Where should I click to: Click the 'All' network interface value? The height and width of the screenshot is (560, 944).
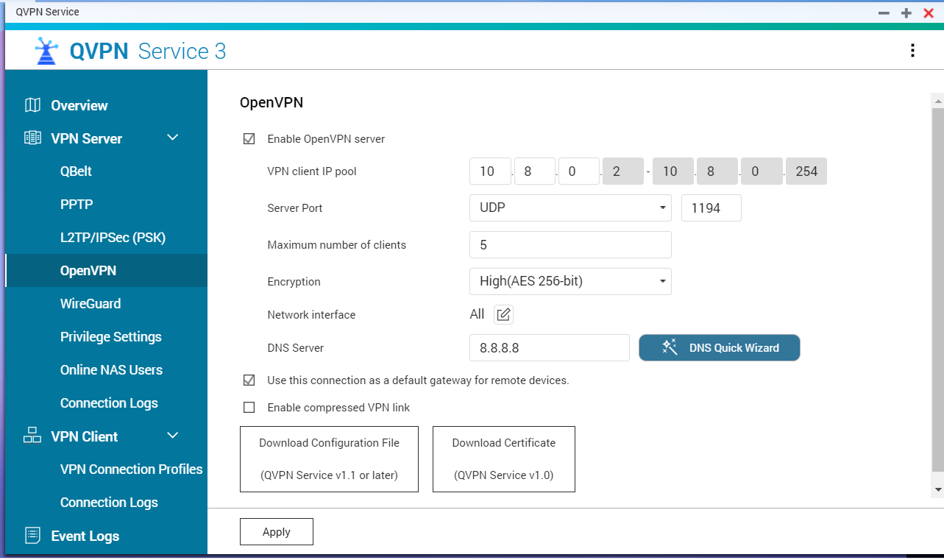click(477, 314)
